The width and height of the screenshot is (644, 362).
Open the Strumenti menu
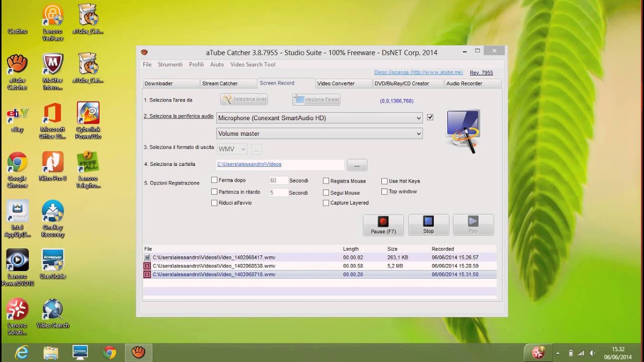tap(170, 64)
